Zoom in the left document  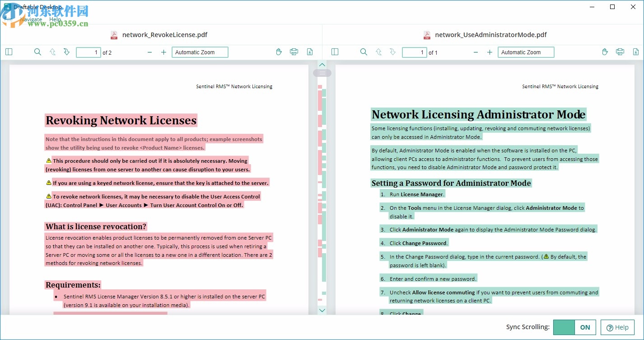click(163, 52)
